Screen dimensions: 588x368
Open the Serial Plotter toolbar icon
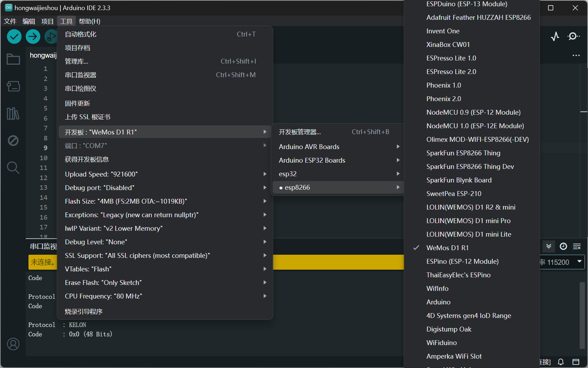pyautogui.click(x=555, y=36)
